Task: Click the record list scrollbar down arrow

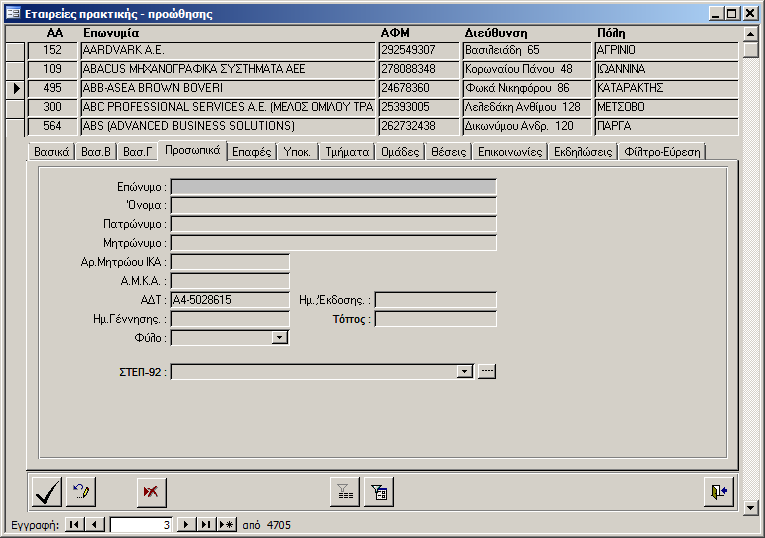Action: click(x=751, y=507)
